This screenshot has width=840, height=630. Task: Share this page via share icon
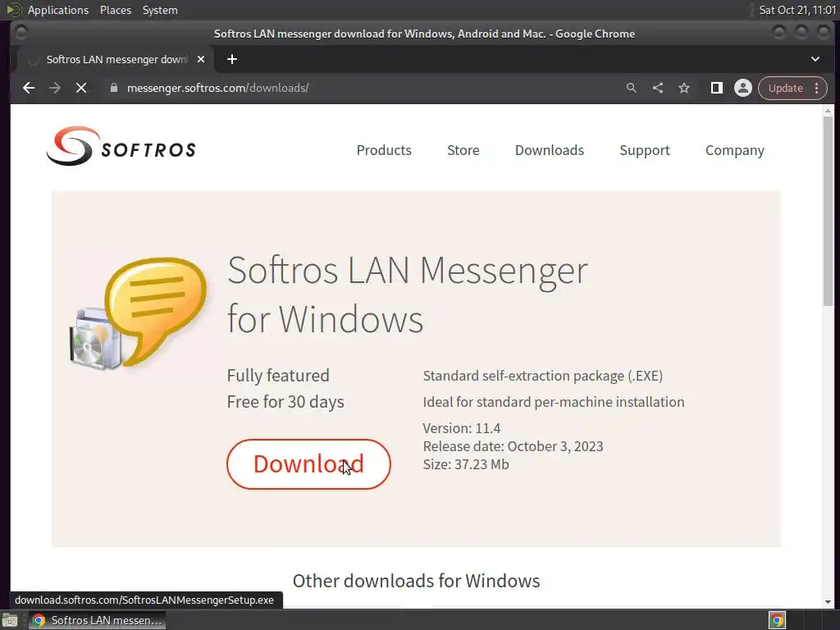[658, 88]
